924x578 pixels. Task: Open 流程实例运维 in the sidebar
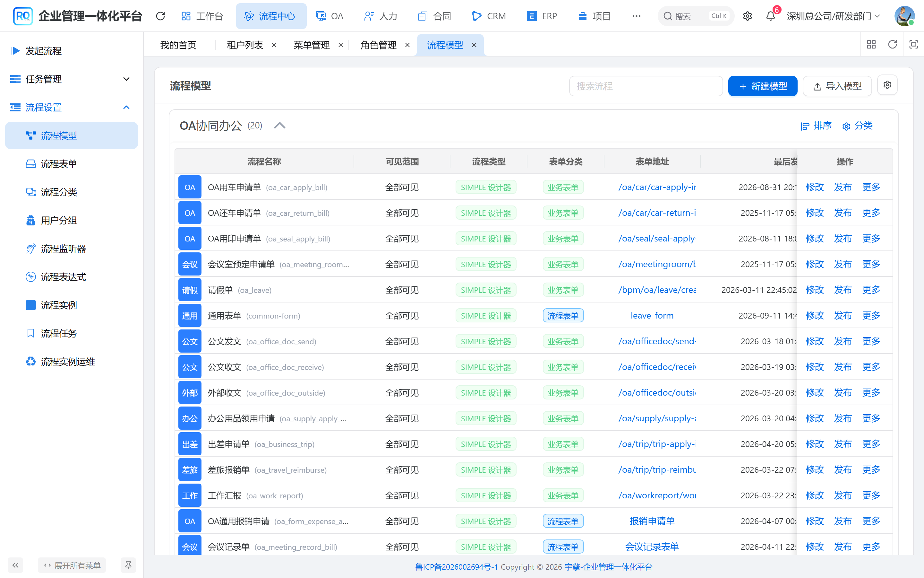pyautogui.click(x=72, y=362)
